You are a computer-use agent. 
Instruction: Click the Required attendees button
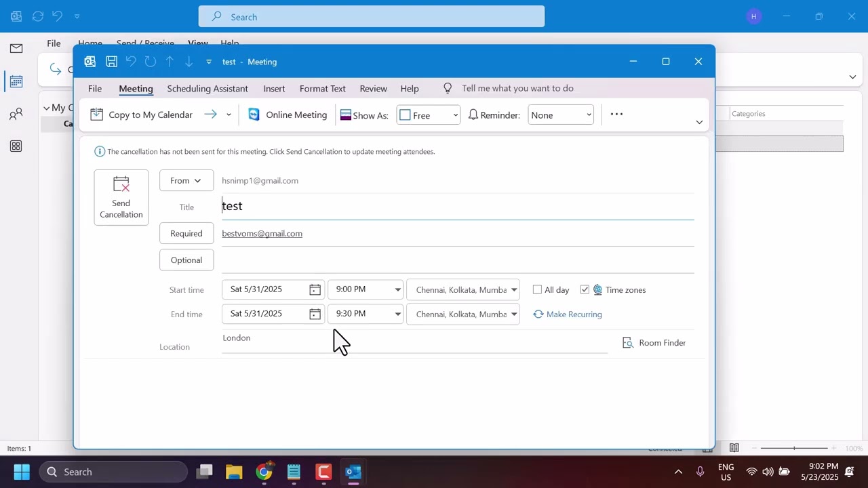(x=186, y=233)
